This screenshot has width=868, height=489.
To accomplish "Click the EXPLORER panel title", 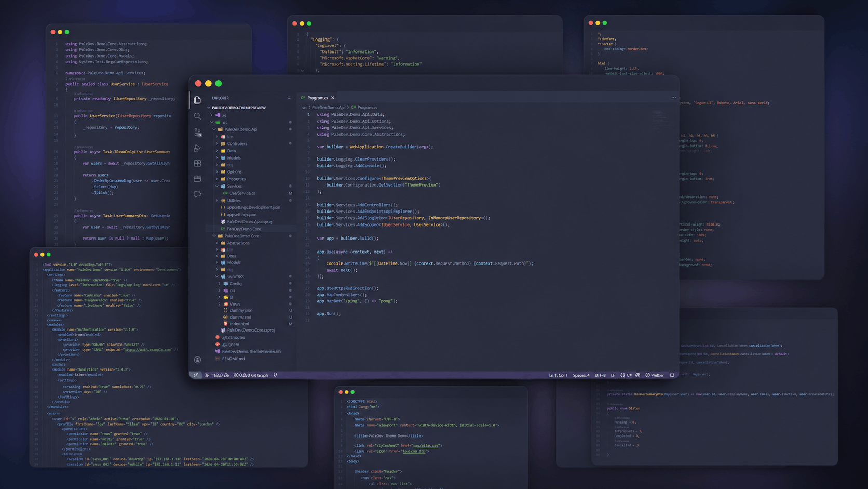I will coord(220,98).
